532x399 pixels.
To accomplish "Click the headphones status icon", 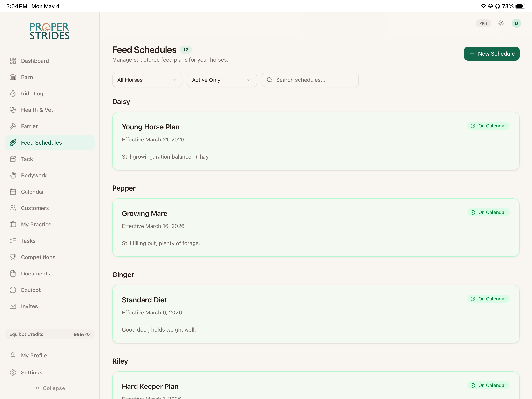I will click(x=497, y=6).
